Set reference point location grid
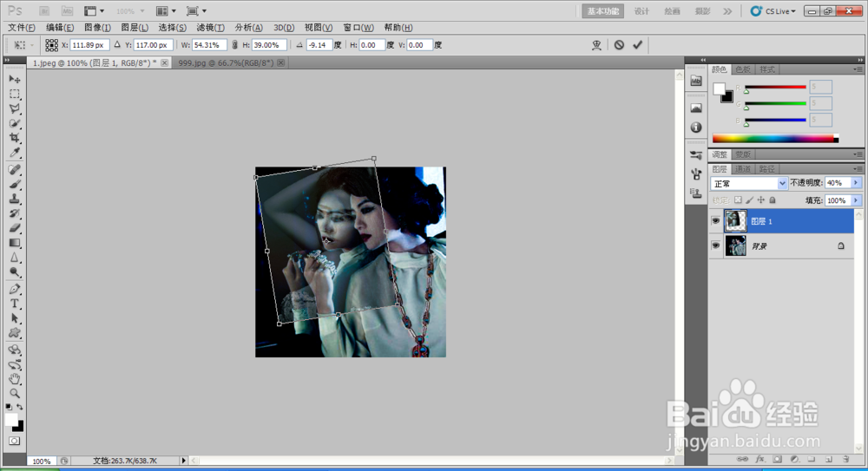This screenshot has width=868, height=471. pyautogui.click(x=51, y=45)
